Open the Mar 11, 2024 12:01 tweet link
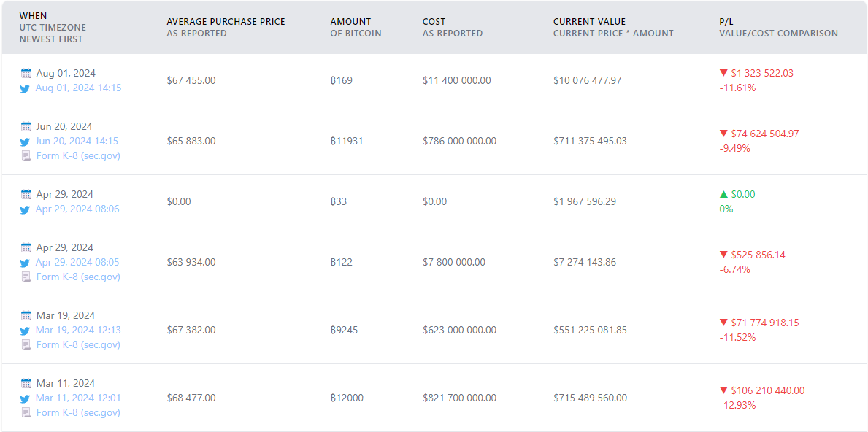Image resolution: width=868 pixels, height=432 pixels. point(78,398)
